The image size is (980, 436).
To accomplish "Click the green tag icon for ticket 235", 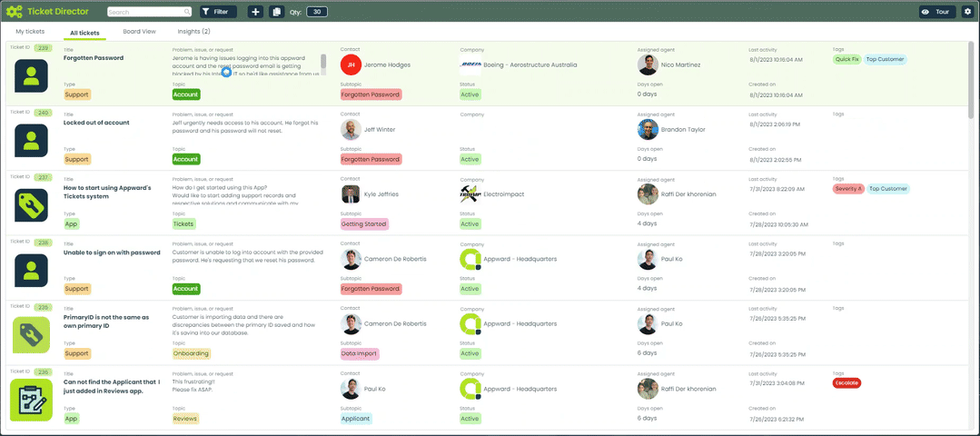I will [31, 335].
